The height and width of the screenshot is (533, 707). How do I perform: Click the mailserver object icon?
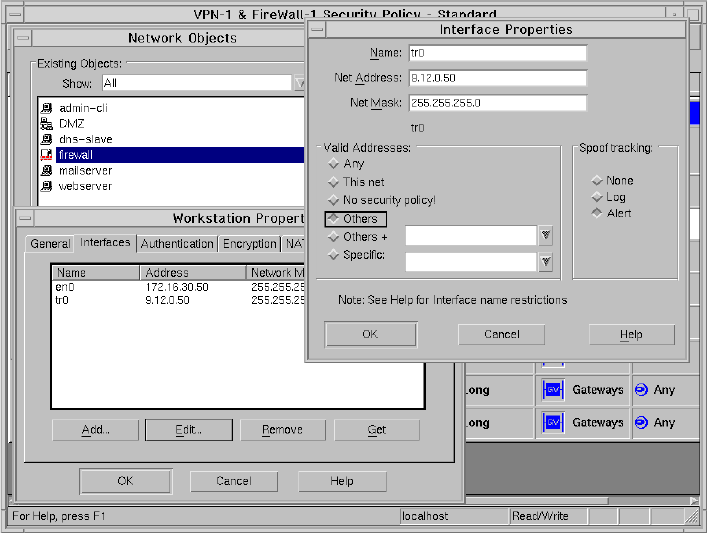pyautogui.click(x=46, y=170)
